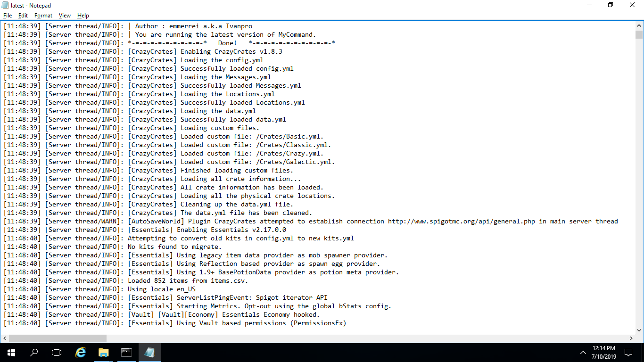644x362 pixels.
Task: Open Task View from the taskbar
Action: [57, 352]
